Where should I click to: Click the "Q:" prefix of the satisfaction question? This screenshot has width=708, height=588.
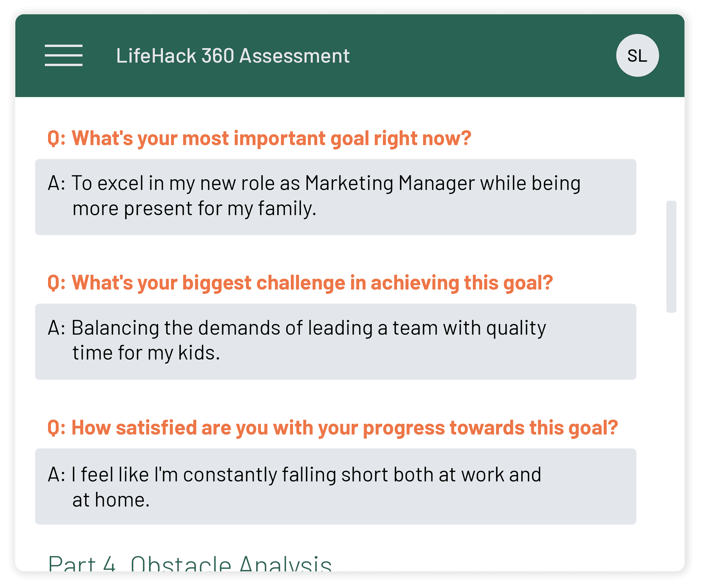click(x=57, y=428)
